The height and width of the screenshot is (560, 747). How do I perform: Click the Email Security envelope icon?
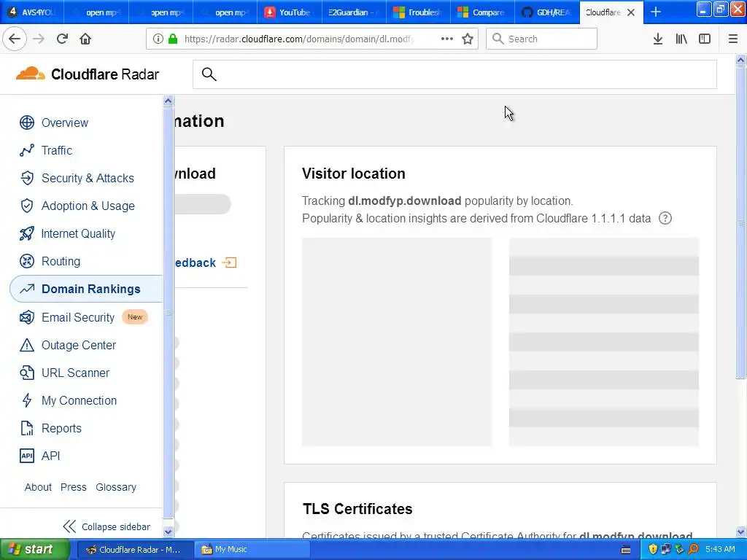pyautogui.click(x=27, y=317)
